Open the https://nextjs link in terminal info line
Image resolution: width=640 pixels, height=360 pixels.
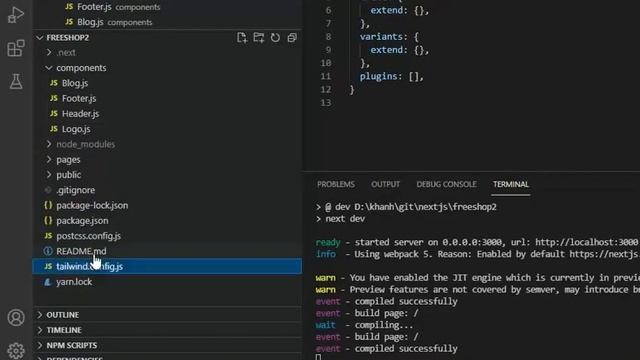point(604,254)
